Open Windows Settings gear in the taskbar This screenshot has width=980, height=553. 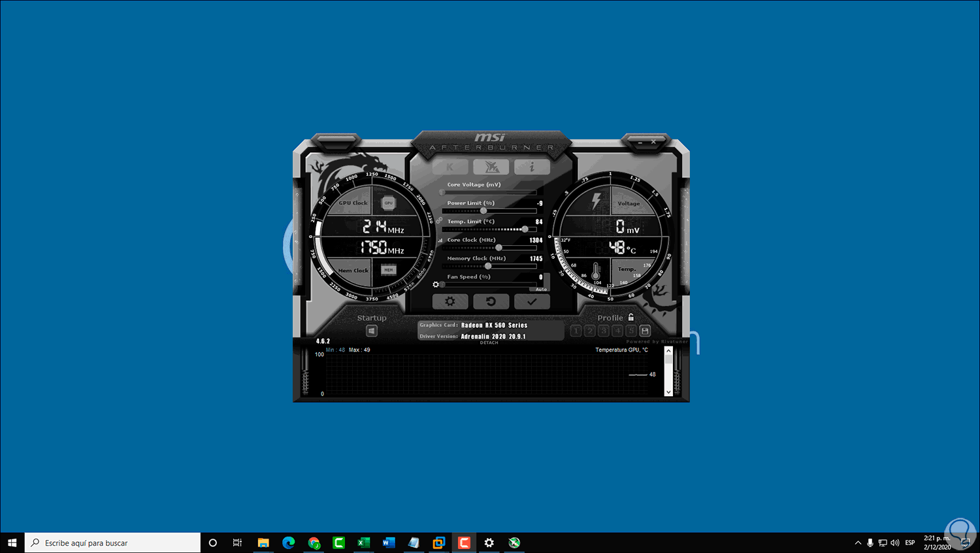point(489,543)
